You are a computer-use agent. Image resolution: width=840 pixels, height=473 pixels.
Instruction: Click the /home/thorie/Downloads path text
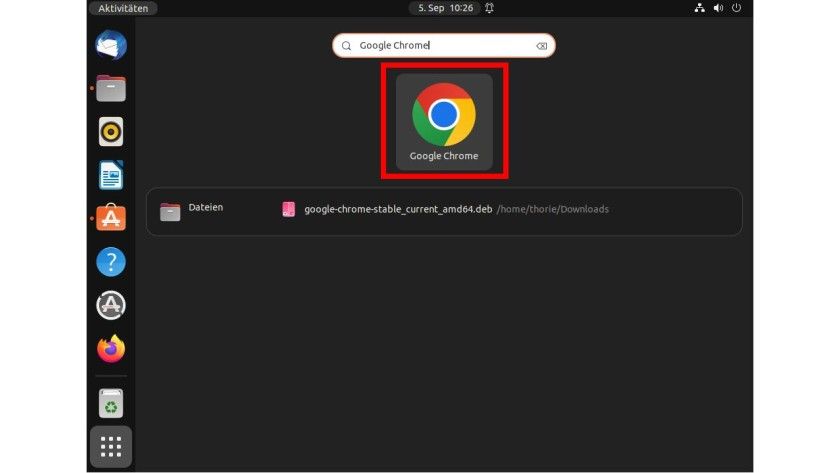(553, 209)
